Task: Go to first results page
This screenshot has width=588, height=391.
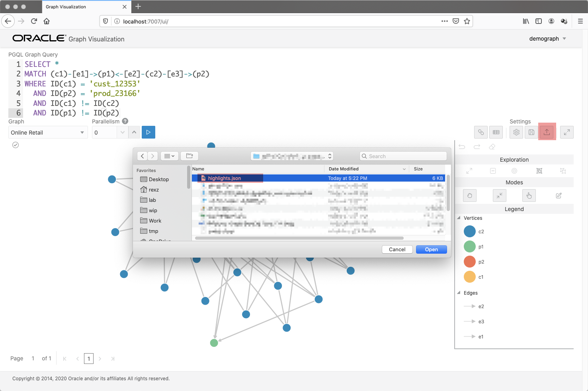Action: click(x=64, y=359)
